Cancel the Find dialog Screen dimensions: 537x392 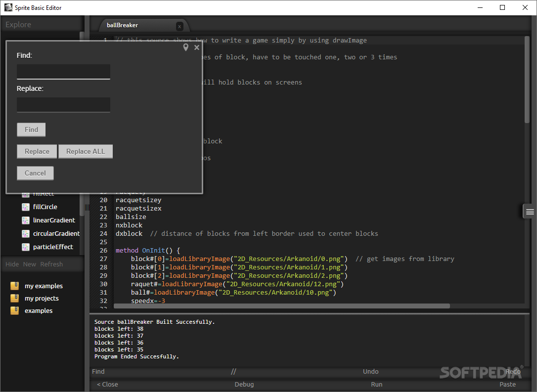click(35, 173)
